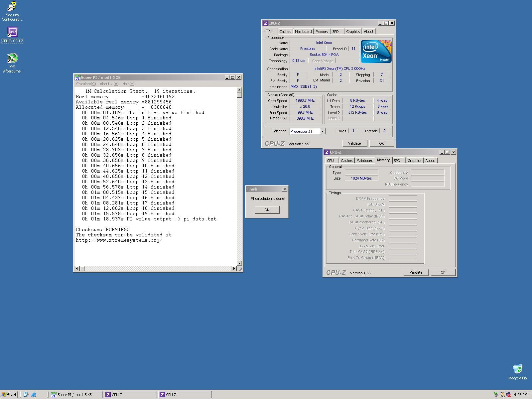Switch to Graphics tab in upper CPU-Z
Image resolution: width=532 pixels, height=399 pixels.
coord(353,32)
